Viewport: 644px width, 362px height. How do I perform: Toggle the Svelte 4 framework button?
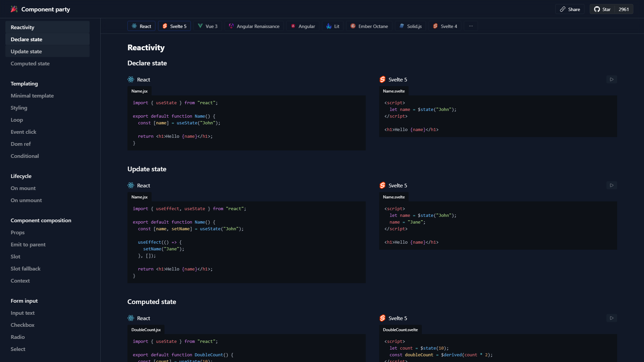click(445, 26)
